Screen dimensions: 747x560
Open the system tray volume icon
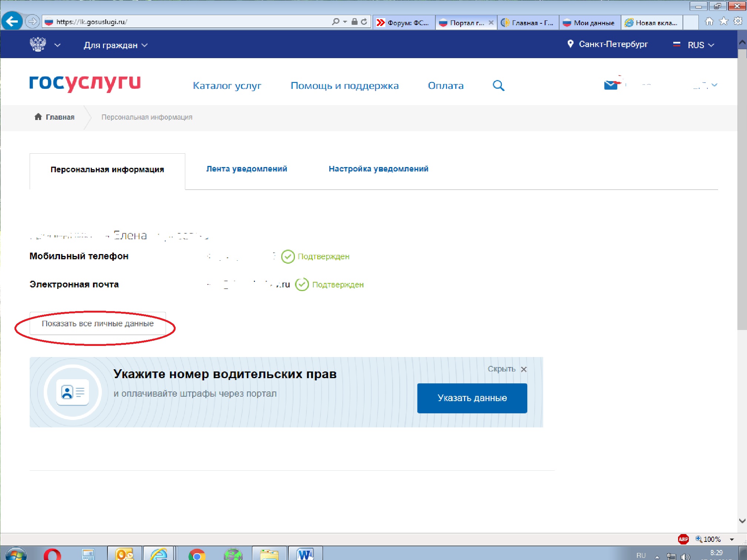(685, 556)
